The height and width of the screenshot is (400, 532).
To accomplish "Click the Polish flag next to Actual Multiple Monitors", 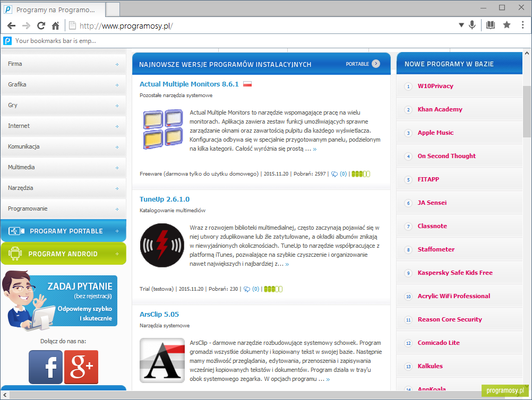I will tap(247, 84).
